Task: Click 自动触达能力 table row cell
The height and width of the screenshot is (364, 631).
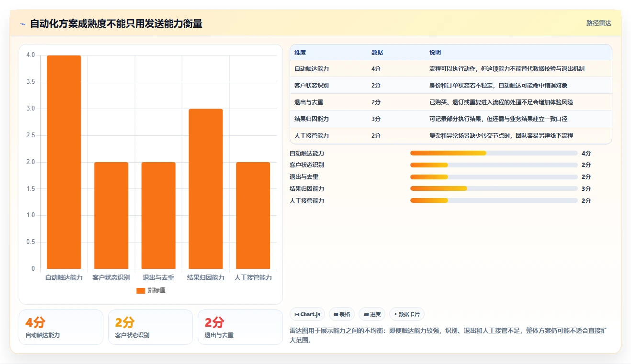Action: 312,69
